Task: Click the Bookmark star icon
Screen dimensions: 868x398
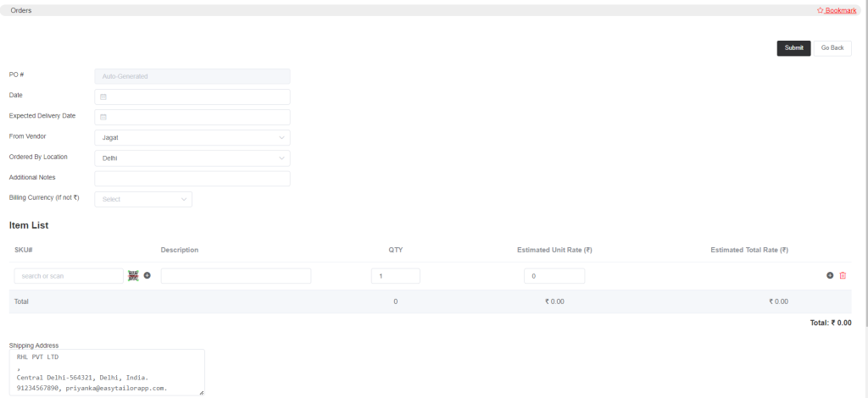Action: (x=821, y=10)
